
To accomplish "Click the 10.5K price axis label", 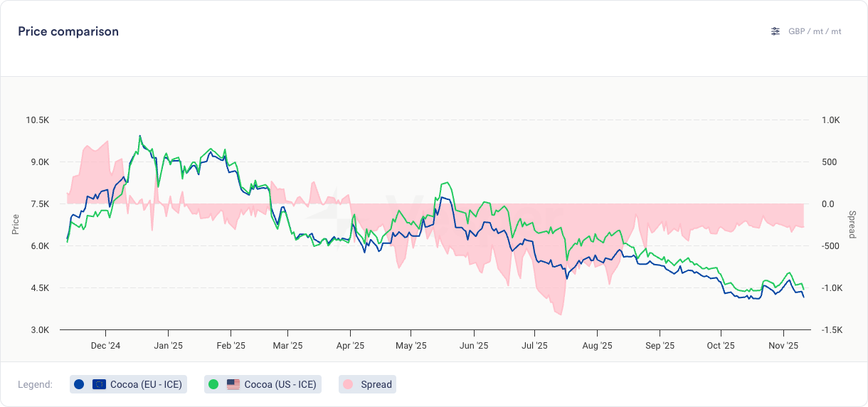I will pyautogui.click(x=37, y=120).
